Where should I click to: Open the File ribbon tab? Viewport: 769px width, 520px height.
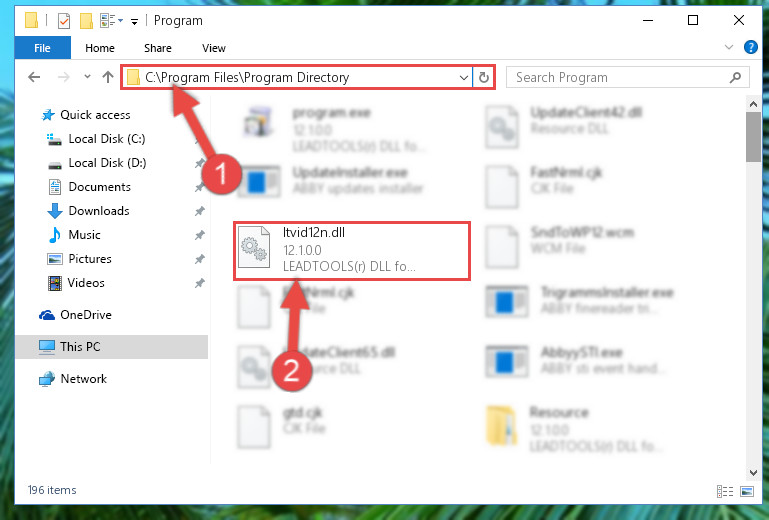43,48
